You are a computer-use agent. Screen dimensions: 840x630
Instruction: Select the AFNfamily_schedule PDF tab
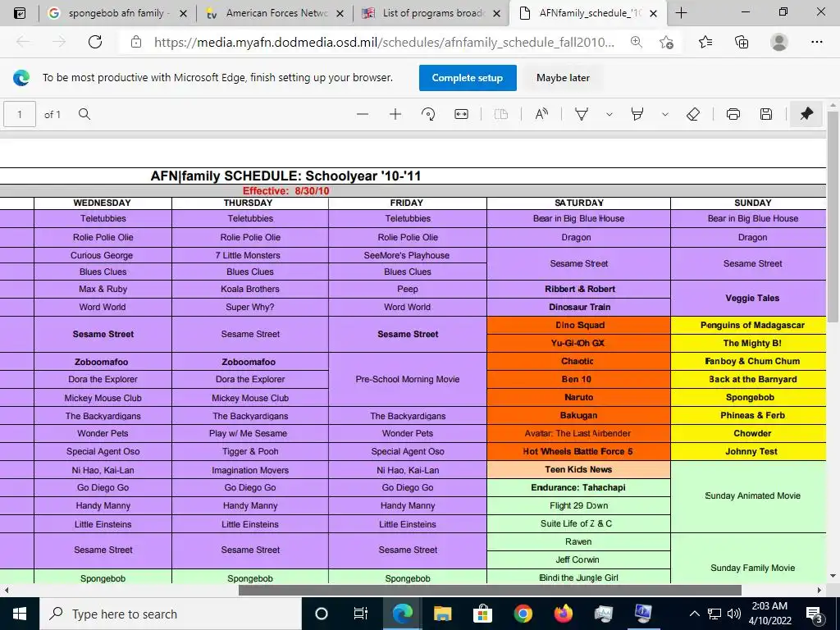588,13
